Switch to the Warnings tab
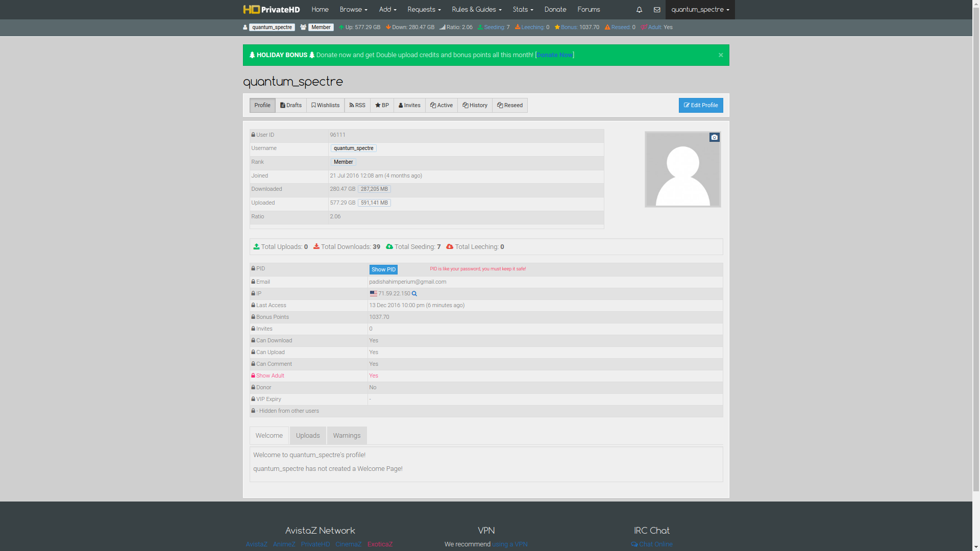 point(347,436)
